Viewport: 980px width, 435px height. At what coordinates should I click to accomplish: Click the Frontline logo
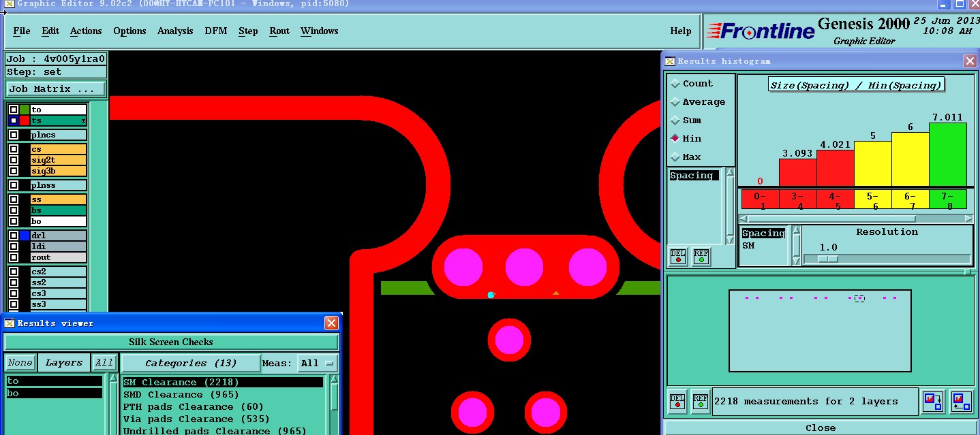[x=761, y=31]
